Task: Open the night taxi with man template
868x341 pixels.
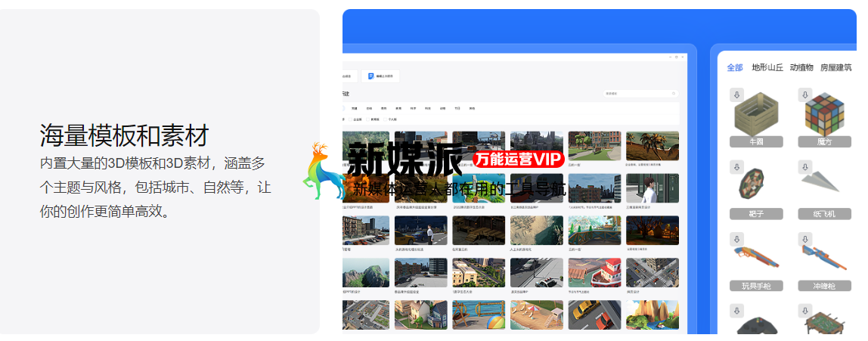Action: [x=420, y=231]
